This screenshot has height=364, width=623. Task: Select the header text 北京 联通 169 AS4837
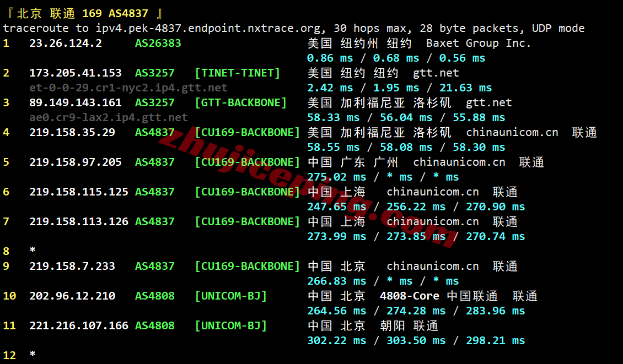click(x=83, y=14)
